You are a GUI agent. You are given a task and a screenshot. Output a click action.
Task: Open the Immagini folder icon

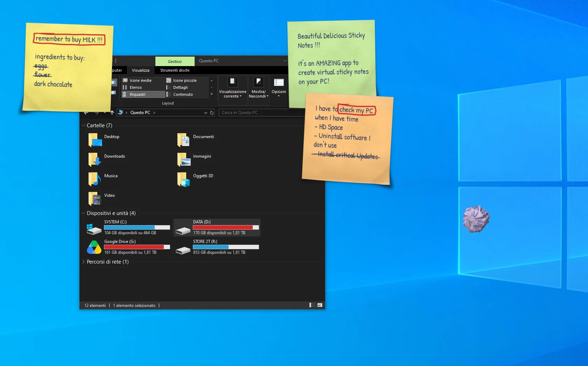(x=184, y=160)
